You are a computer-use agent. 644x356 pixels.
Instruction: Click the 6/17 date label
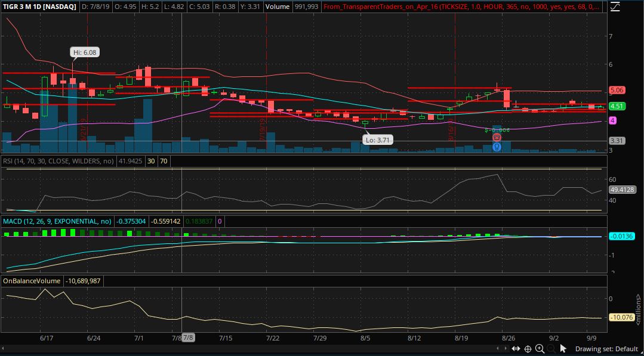[x=47, y=338]
